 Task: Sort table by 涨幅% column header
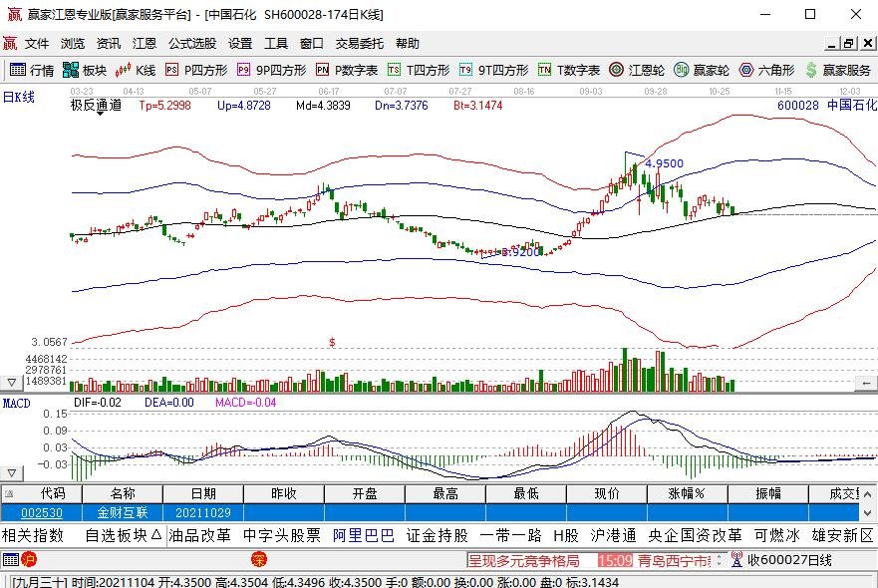[x=687, y=494]
